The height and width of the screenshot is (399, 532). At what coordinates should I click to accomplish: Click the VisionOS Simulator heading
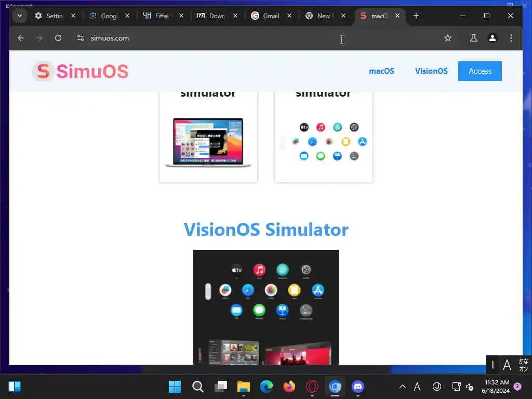(x=266, y=230)
